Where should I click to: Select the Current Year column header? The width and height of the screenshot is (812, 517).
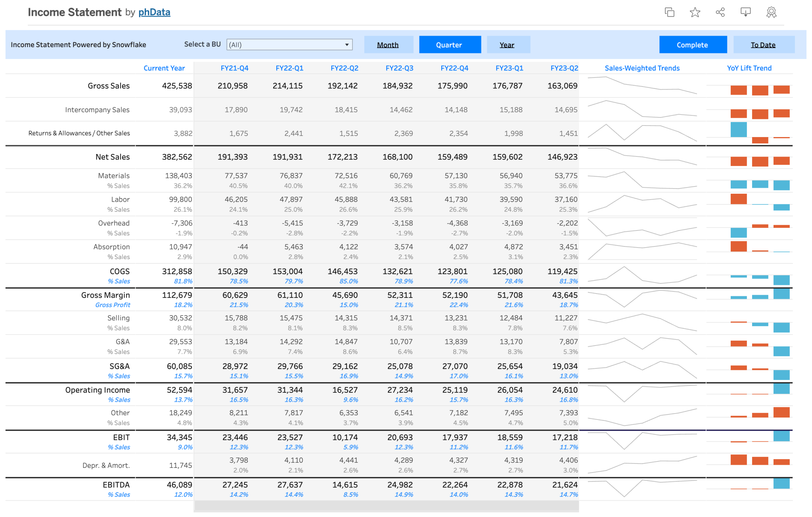click(164, 68)
